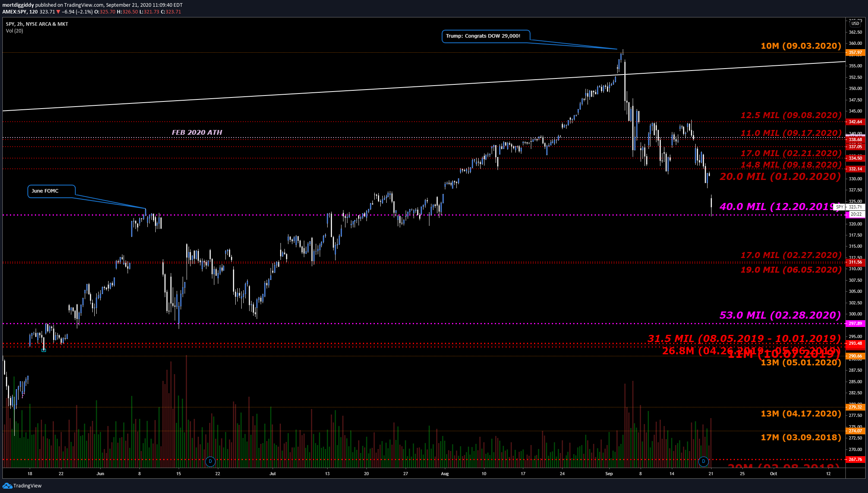Click the 311.56 price tag on axis
The image size is (868, 493).
pyautogui.click(x=855, y=262)
